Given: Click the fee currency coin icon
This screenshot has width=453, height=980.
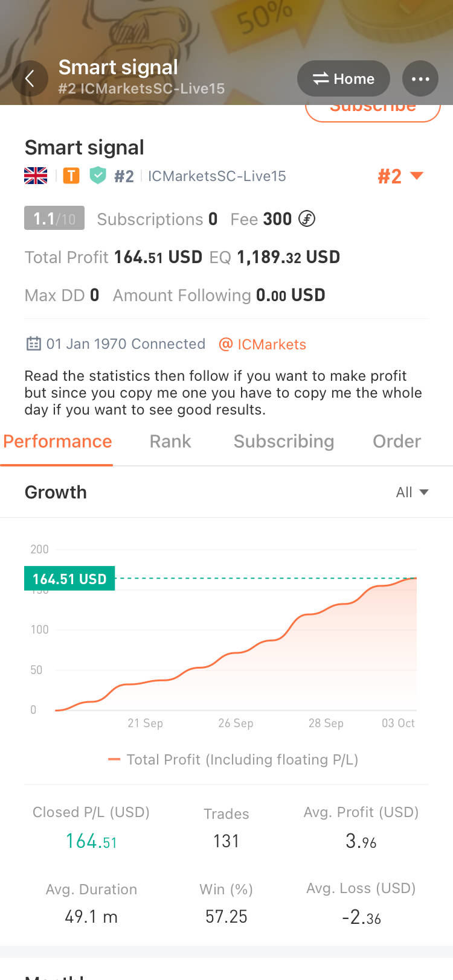Looking at the screenshot, I should pos(307,218).
